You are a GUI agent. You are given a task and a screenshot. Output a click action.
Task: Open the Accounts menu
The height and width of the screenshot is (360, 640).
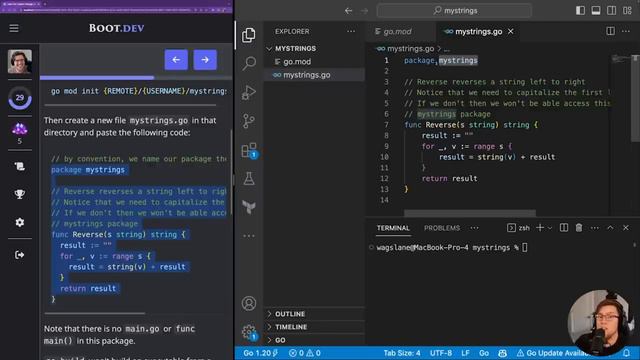click(x=249, y=304)
